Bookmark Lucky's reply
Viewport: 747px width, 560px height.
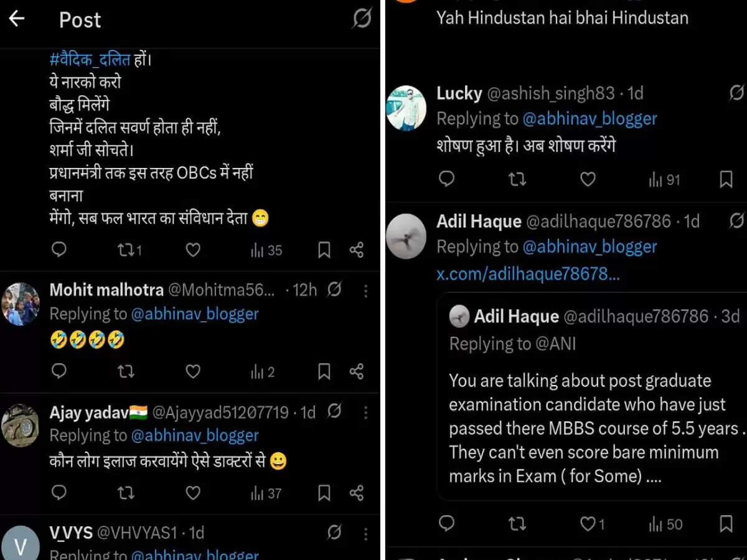tap(726, 180)
